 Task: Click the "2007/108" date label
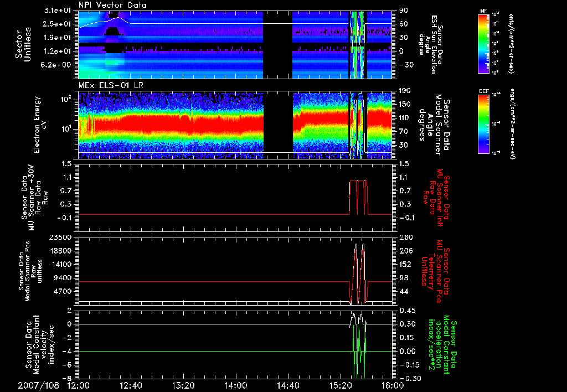tap(39, 385)
